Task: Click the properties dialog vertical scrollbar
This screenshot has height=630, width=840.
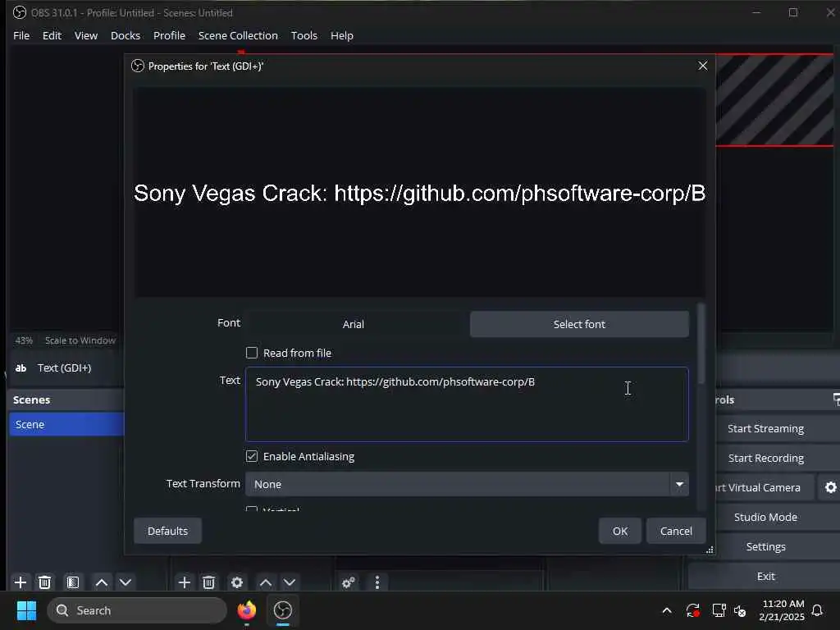Action: [701, 344]
